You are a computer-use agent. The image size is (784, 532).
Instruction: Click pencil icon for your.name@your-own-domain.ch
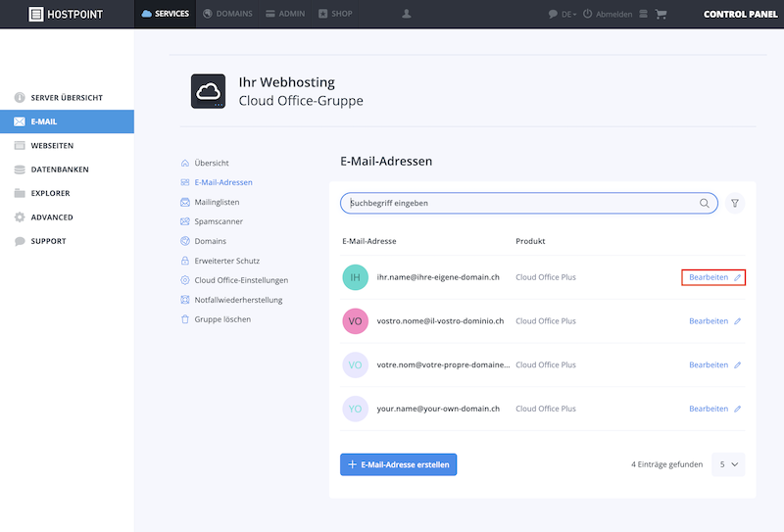(x=738, y=409)
